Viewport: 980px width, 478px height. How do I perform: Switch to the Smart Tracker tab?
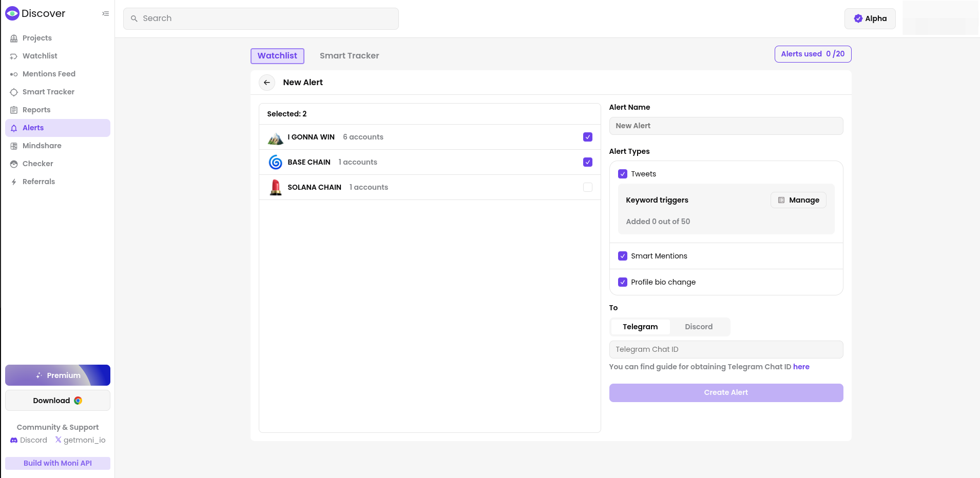(x=349, y=56)
